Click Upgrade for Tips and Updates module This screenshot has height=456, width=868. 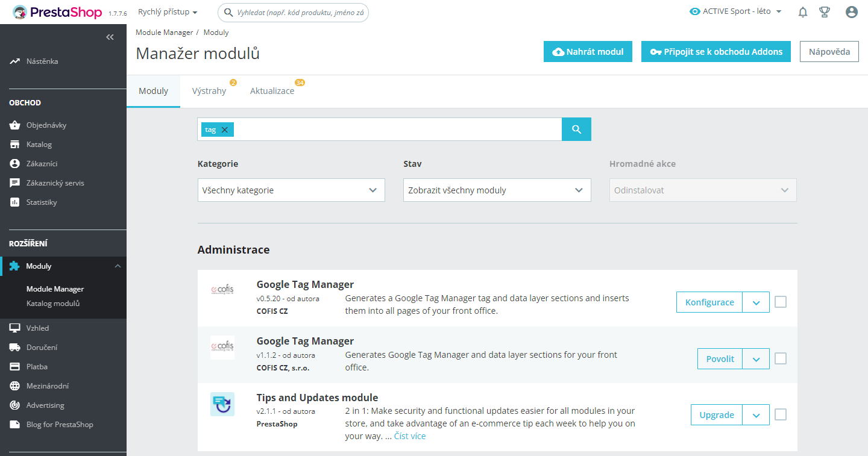[717, 415]
